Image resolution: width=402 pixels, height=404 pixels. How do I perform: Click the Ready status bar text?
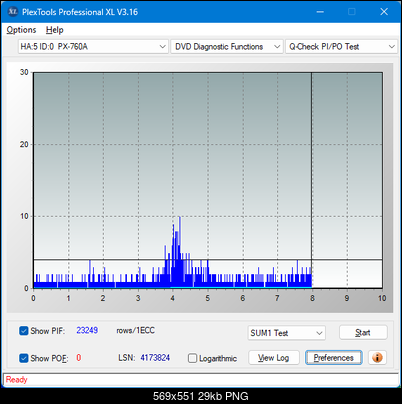point(16,380)
